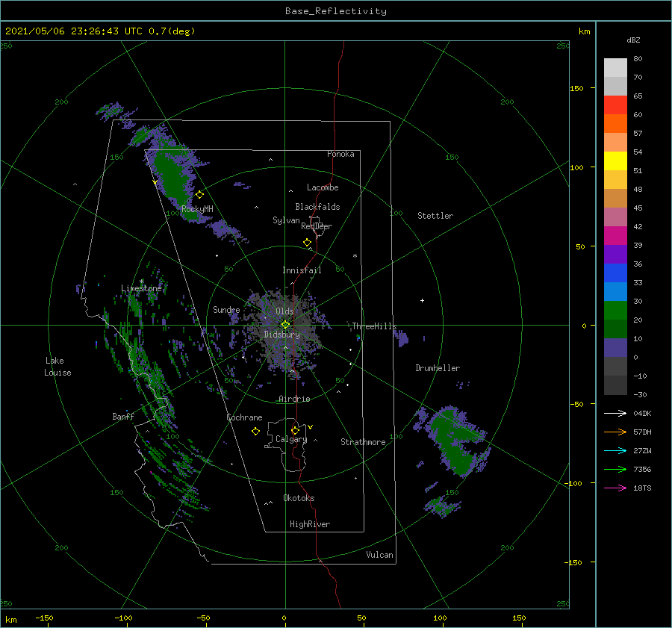Click the green 7356 arrow legend icon
Image resolution: width=672 pixels, height=628 pixels.
point(615,470)
